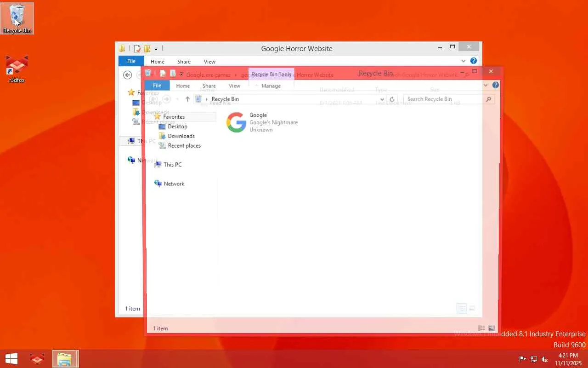Open Manage tab in Recycle Bin window
This screenshot has width=588, height=368.
(271, 86)
